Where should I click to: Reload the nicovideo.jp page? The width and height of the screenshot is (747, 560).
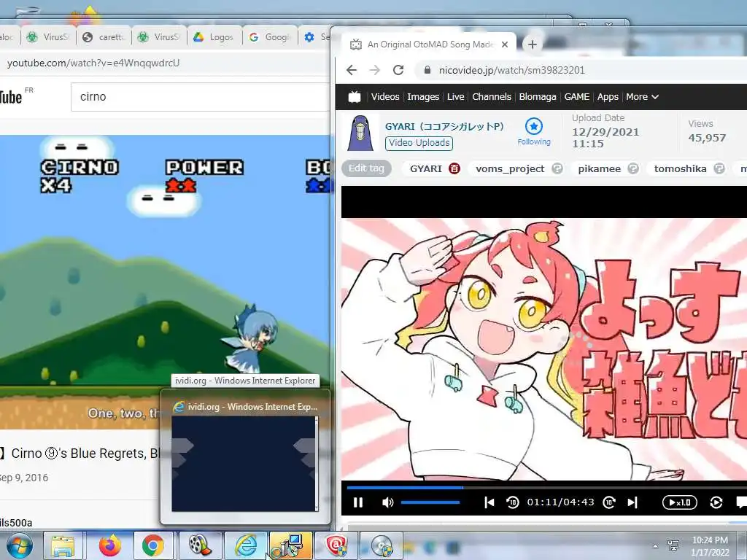pyautogui.click(x=398, y=70)
